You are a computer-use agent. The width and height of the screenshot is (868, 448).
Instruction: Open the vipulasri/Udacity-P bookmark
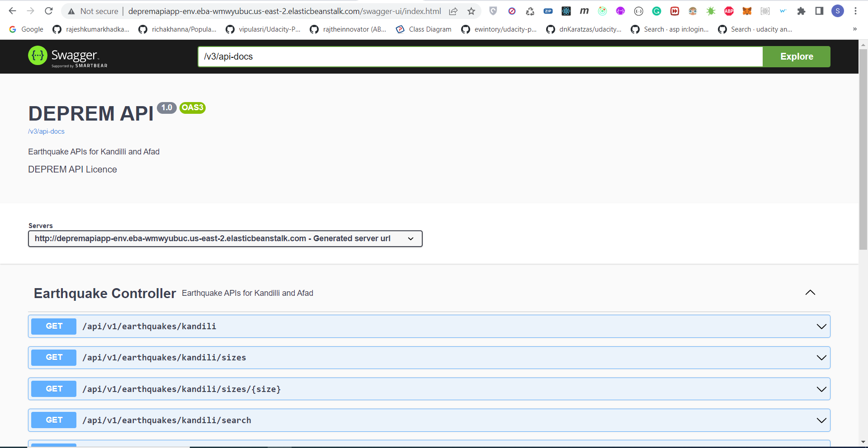pyautogui.click(x=263, y=29)
